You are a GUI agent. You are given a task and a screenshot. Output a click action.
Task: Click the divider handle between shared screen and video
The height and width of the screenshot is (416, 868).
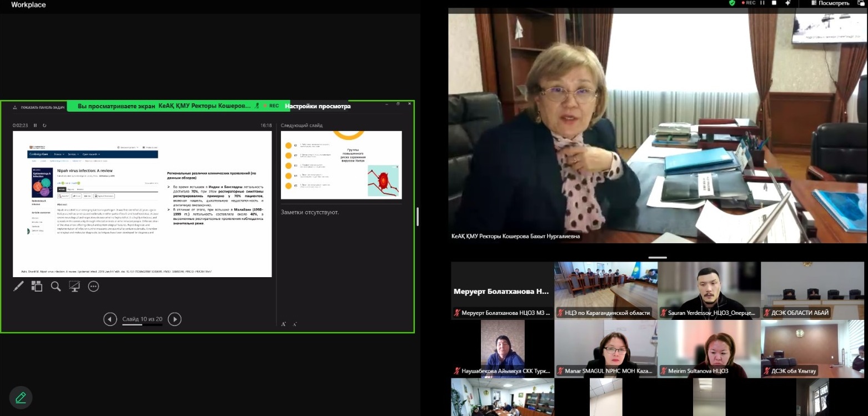(418, 217)
